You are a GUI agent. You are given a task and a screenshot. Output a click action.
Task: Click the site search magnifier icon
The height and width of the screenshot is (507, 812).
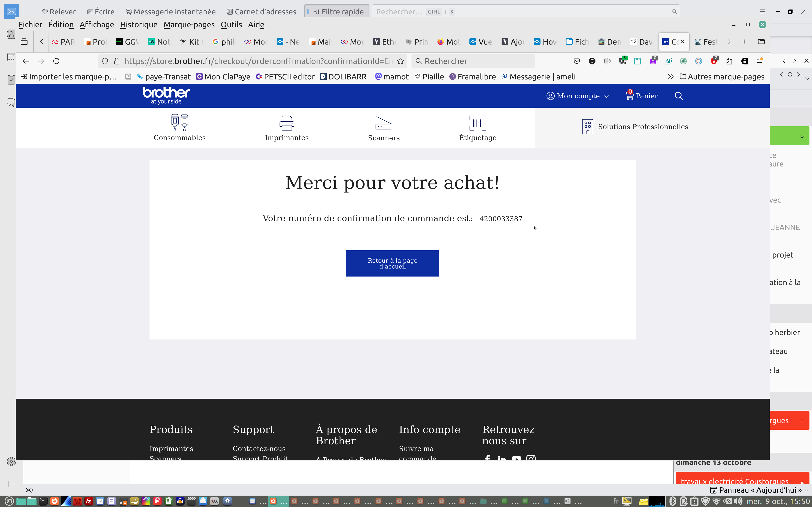[678, 96]
